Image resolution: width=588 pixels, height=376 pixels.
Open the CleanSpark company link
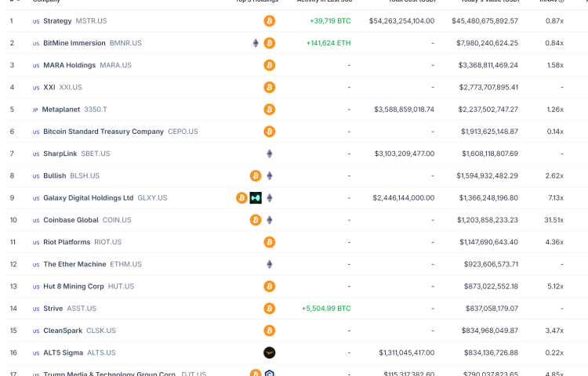click(60, 331)
